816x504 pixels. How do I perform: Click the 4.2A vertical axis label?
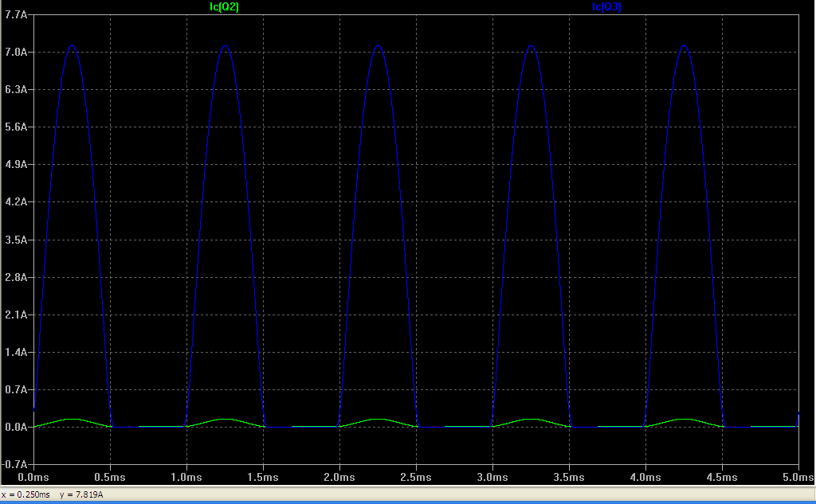click(16, 201)
